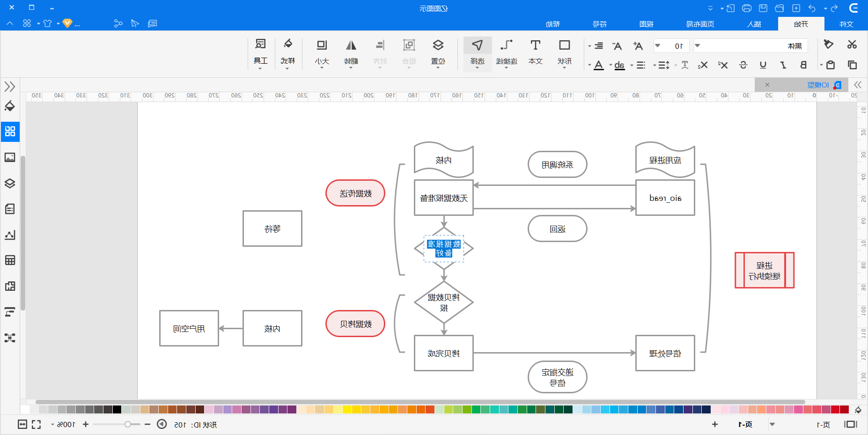Image resolution: width=868 pixels, height=435 pixels.
Task: Click the comment chat icon
Action: click(x=153, y=23)
